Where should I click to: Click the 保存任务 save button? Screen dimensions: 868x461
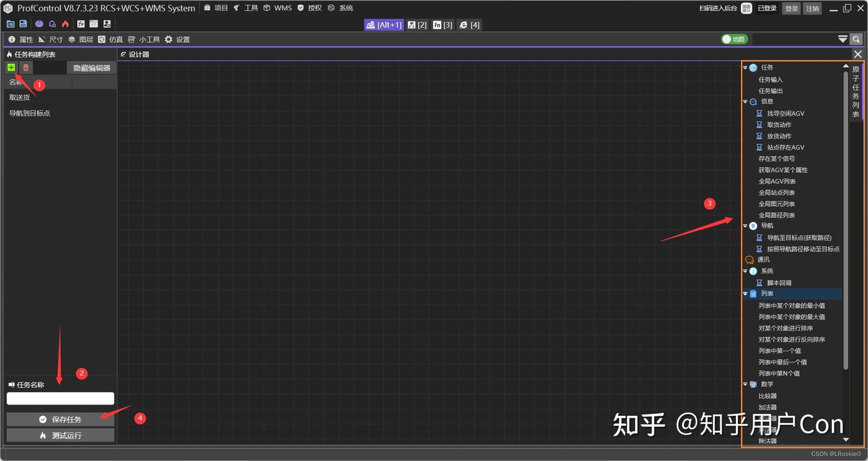(60, 419)
